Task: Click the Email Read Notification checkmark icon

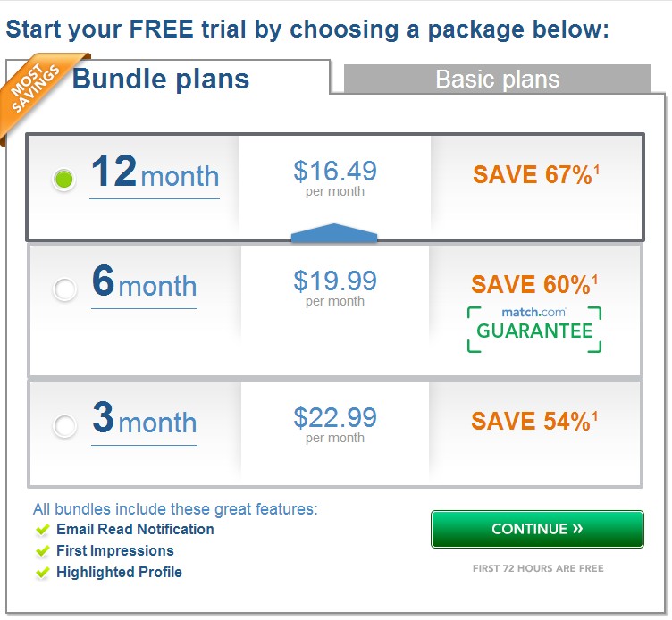Action: [x=42, y=530]
